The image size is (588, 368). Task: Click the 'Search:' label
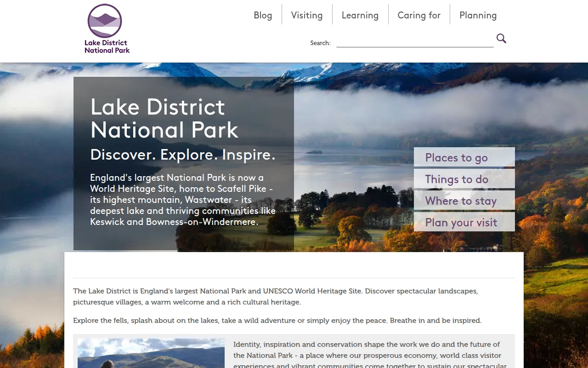(320, 43)
